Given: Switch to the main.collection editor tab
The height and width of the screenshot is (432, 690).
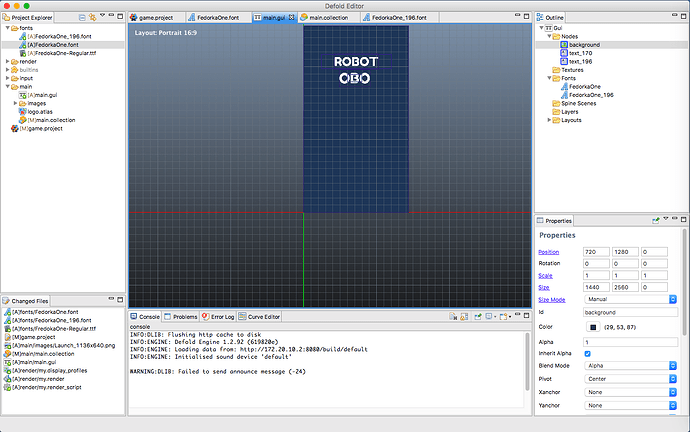Looking at the screenshot, I should point(328,18).
